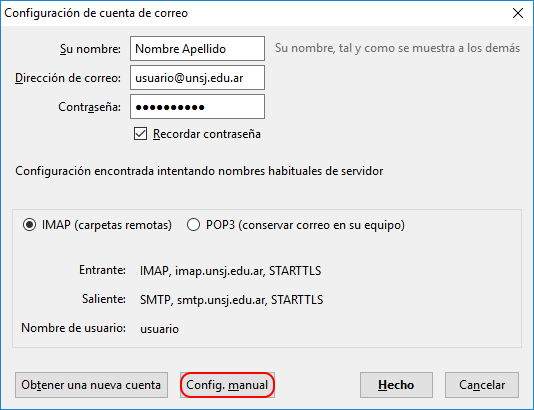Click the Configuración de cuenta de correo title bar
Screen dimensions: 534x410
click(96, 13)
